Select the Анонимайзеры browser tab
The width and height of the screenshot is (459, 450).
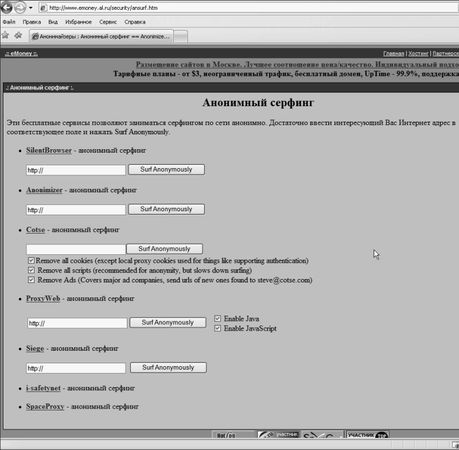[101, 36]
